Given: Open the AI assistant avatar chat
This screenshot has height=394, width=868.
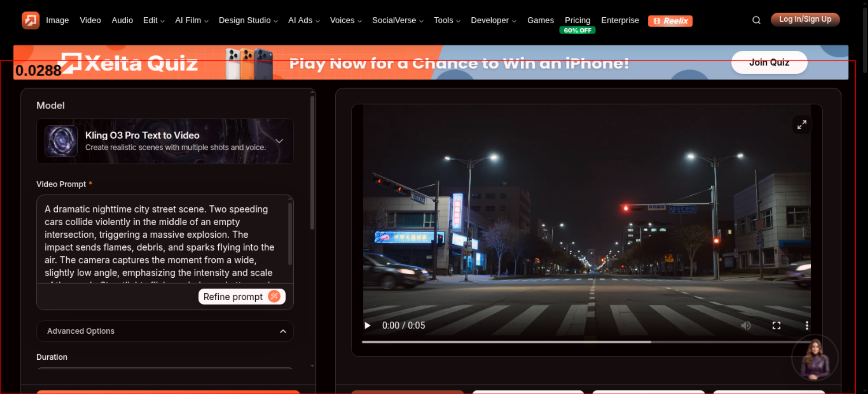Looking at the screenshot, I should 815,358.
